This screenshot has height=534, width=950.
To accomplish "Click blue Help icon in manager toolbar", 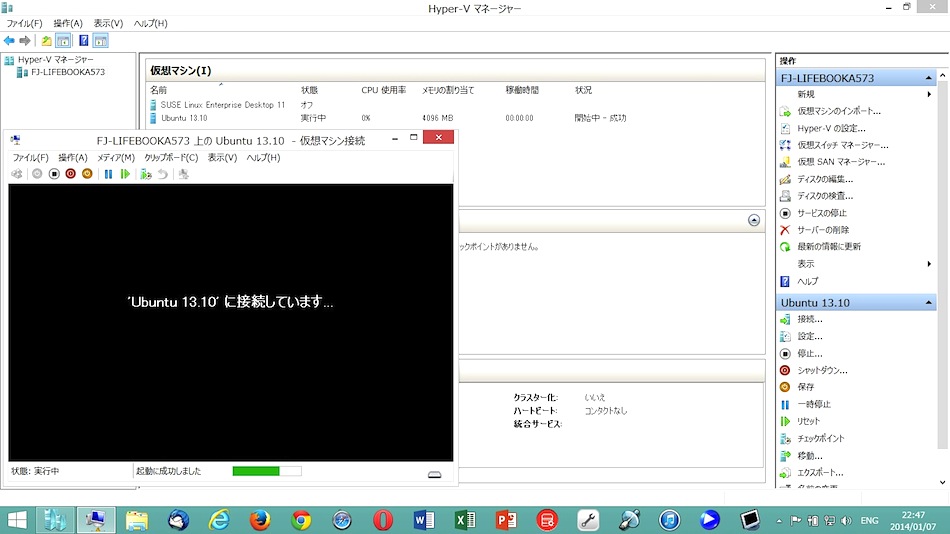I will 84,41.
